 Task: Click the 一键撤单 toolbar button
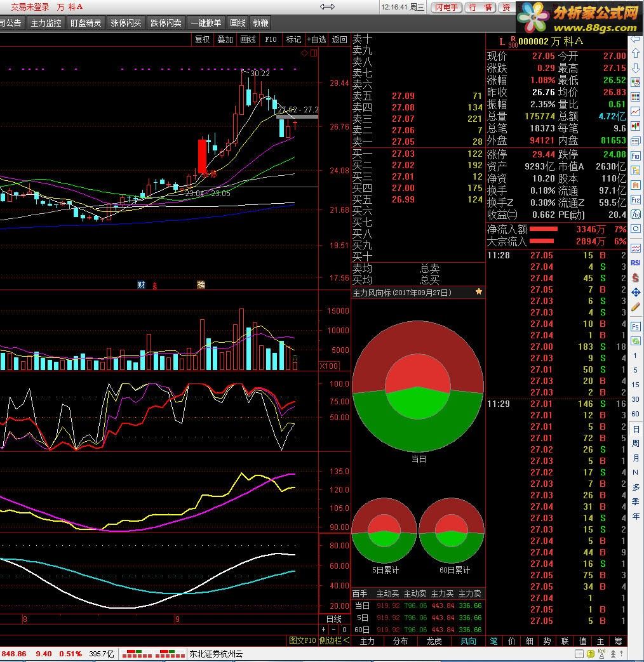(206, 23)
